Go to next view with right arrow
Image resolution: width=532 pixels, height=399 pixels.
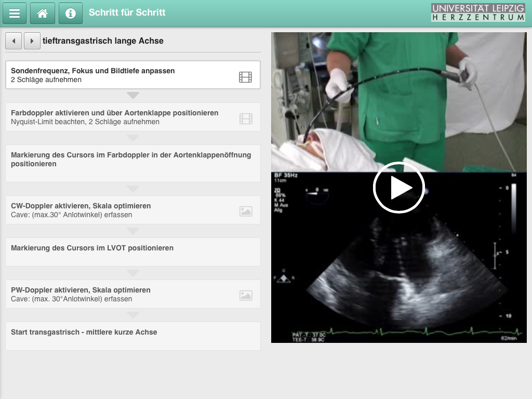point(32,41)
